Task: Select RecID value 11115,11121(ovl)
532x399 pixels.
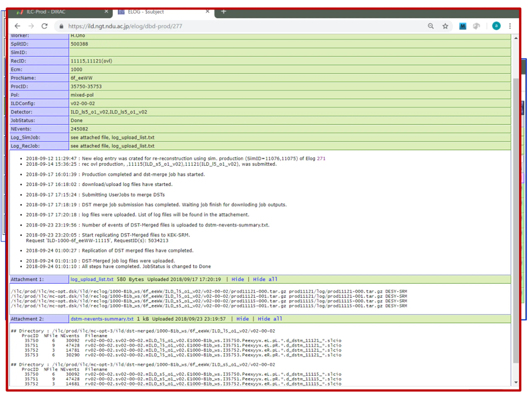Action: coord(91,61)
